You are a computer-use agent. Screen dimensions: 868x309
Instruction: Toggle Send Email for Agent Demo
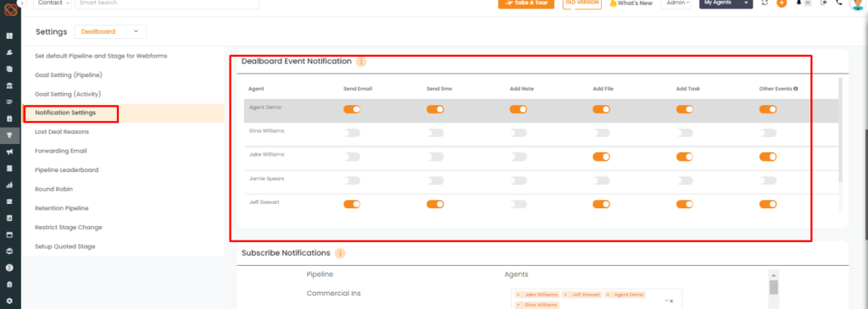coord(352,109)
